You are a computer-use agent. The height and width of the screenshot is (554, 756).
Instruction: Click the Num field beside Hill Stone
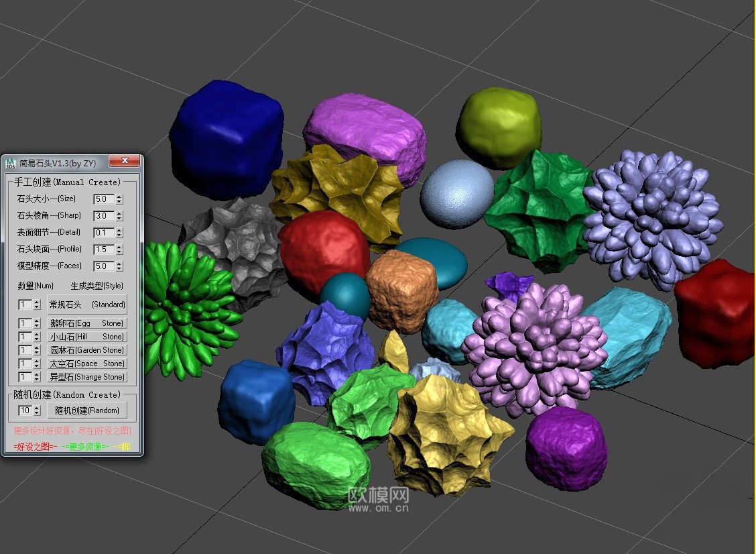pyautogui.click(x=25, y=337)
